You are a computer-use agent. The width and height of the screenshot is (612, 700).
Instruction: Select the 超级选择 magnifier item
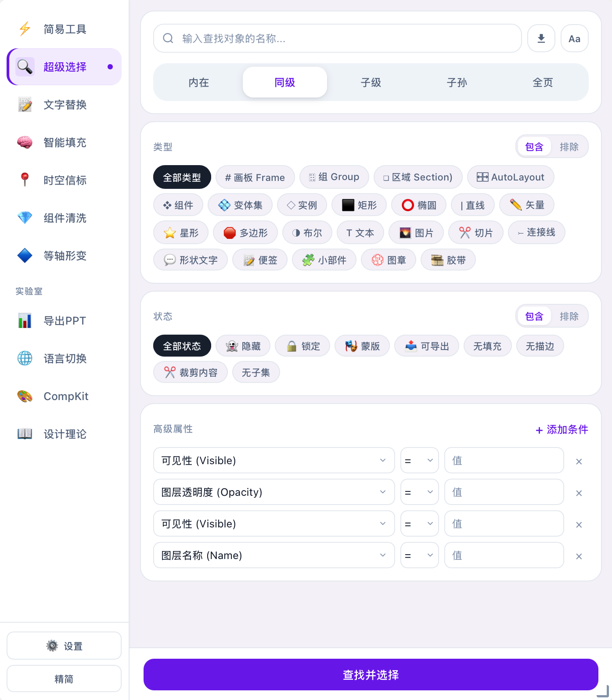(x=64, y=67)
